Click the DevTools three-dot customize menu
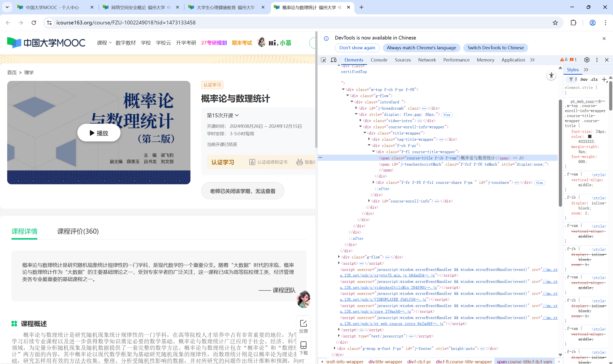613x364 pixels. click(597, 60)
